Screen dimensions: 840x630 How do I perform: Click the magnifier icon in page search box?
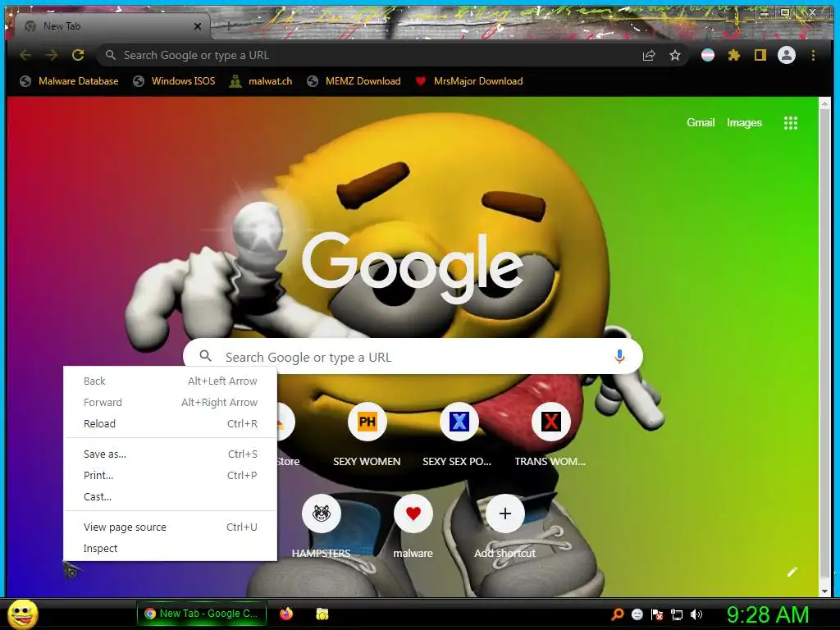click(205, 356)
